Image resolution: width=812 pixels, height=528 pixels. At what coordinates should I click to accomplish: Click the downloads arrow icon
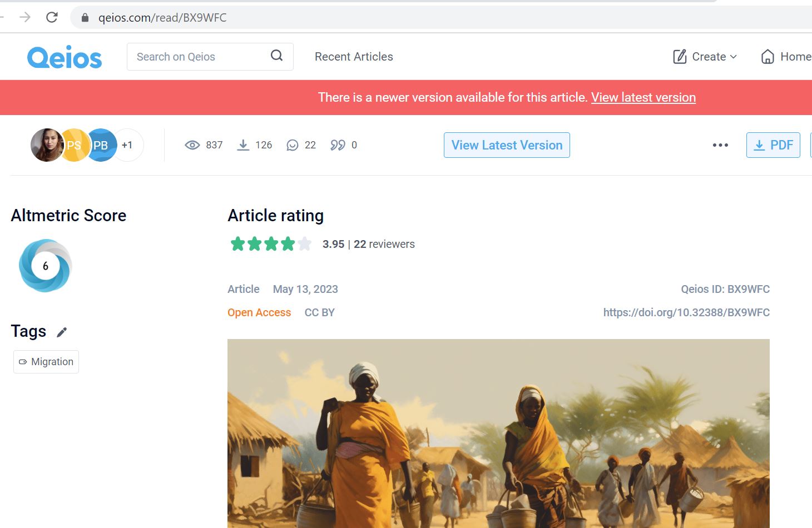click(243, 145)
